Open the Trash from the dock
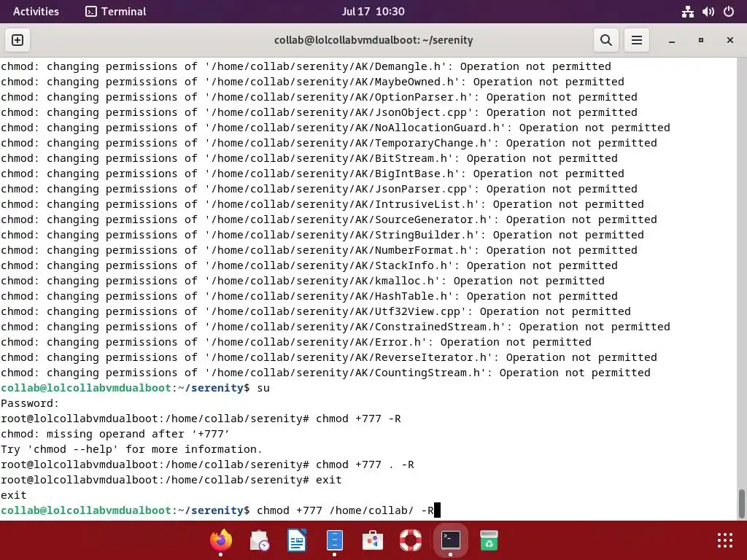Image resolution: width=747 pixels, height=560 pixels. point(489,540)
